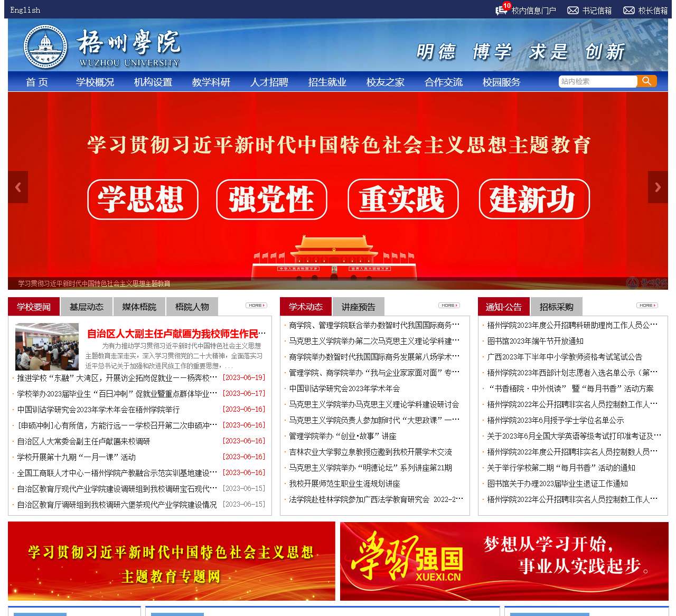Open news 学校举办2023届毕业生“百日冲刺”
676x616 pixels.
[x=117, y=394]
